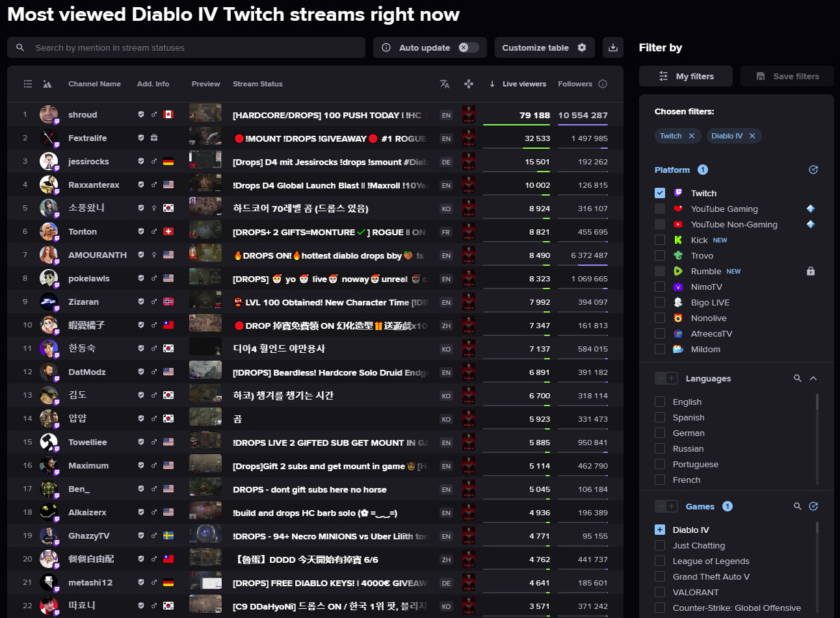This screenshot has height=618, width=840.
Task: Open the My filters tab
Action: [x=686, y=76]
